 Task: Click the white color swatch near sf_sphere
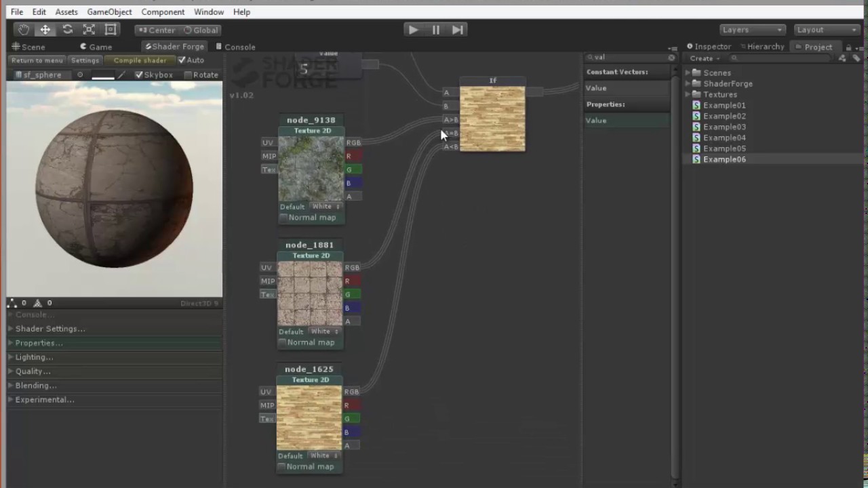tap(103, 75)
